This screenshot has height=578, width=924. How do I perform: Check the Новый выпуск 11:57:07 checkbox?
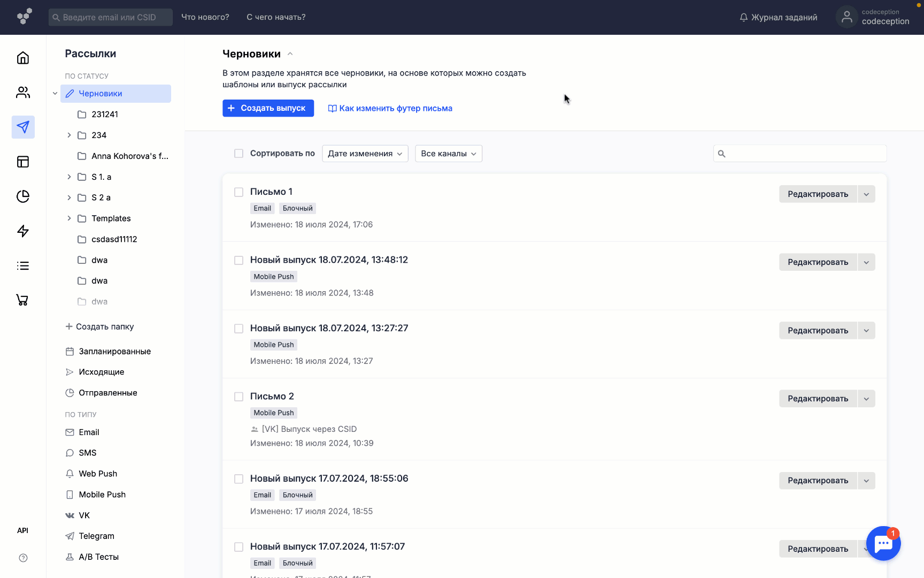click(x=238, y=547)
